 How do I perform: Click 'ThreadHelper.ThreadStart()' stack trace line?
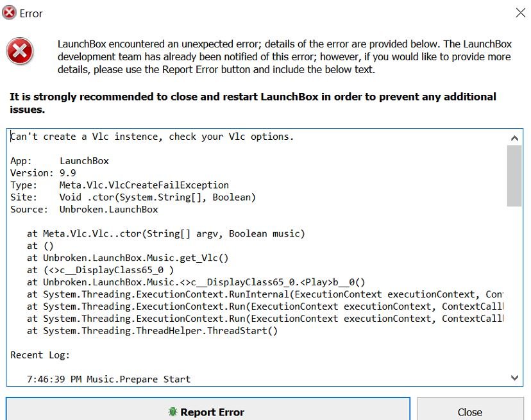pos(152,331)
